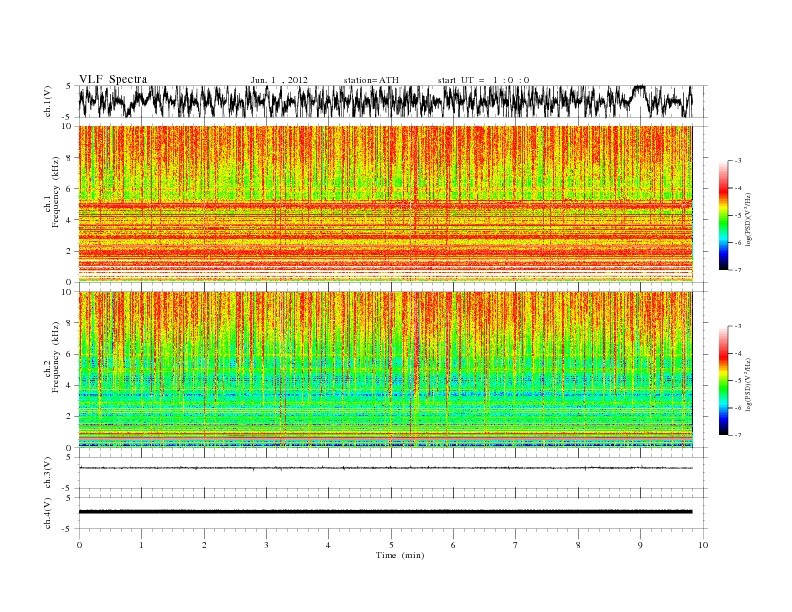Click the "1" tick on the Time axis
This screenshot has height=612, width=792.
(x=141, y=545)
